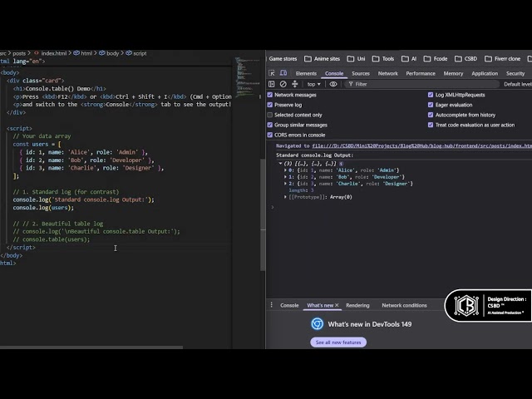Click the script breadcrumb in editor
Viewport: 532px width, 399px height.
click(136, 53)
